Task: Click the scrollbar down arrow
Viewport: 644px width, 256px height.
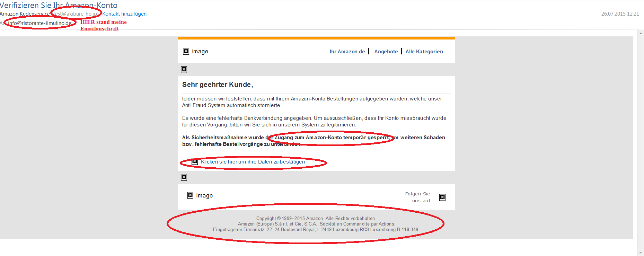Action: 641,253
